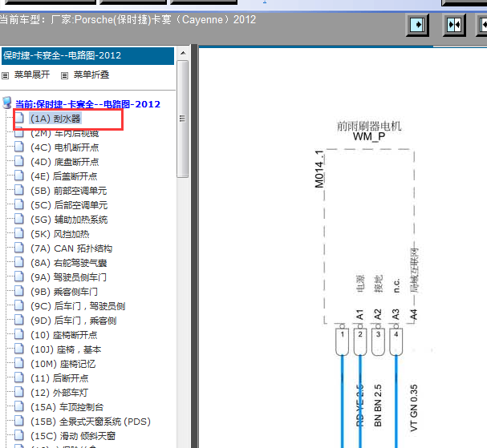The image size is (487, 448).
Task: Open (15C) 滑动 倾斜天窗
Action: click(73, 436)
